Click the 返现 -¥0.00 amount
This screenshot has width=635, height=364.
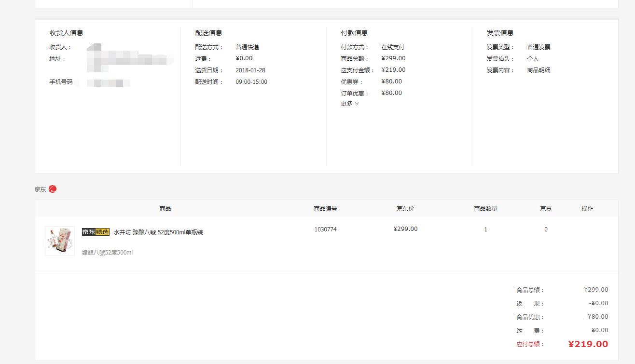tap(599, 303)
